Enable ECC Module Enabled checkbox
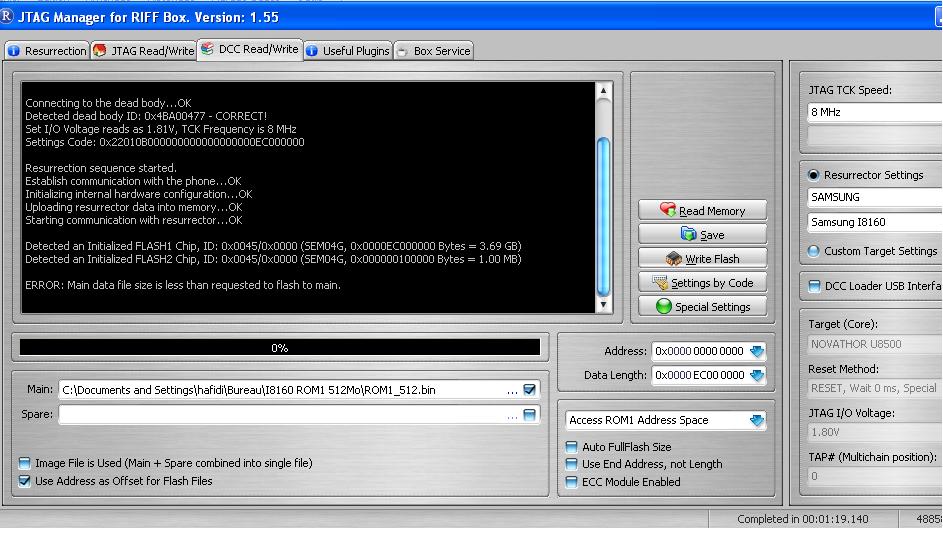Viewport: 943px width, 533px height. coord(571,482)
